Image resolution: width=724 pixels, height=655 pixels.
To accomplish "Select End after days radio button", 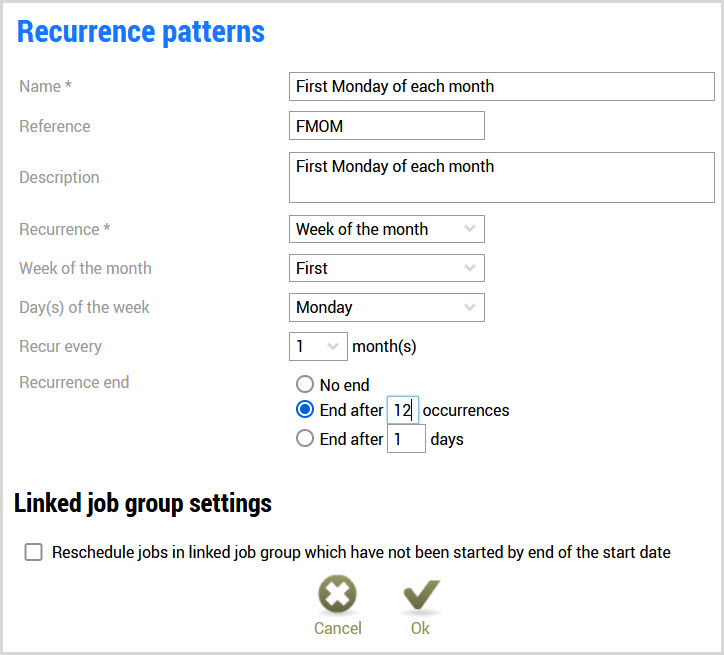I will tap(305, 439).
